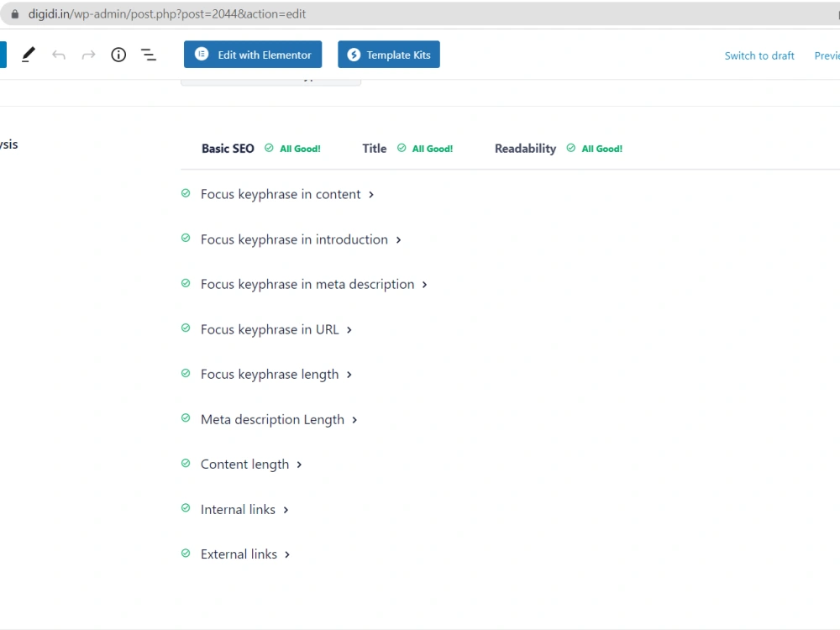Click the Title All Good check icon

tap(402, 148)
